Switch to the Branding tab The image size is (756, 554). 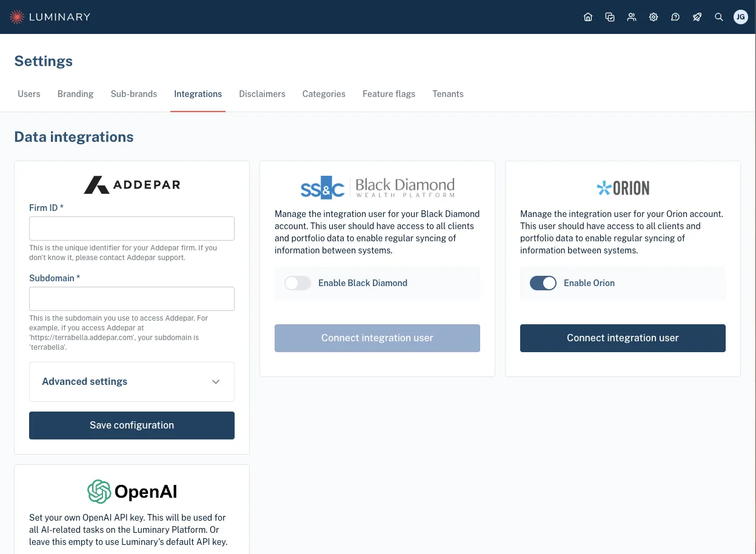(75, 94)
